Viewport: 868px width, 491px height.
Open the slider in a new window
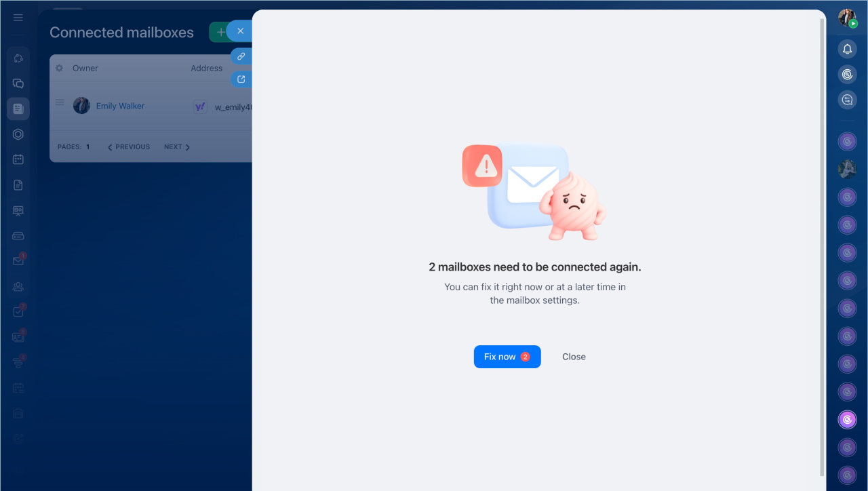241,79
